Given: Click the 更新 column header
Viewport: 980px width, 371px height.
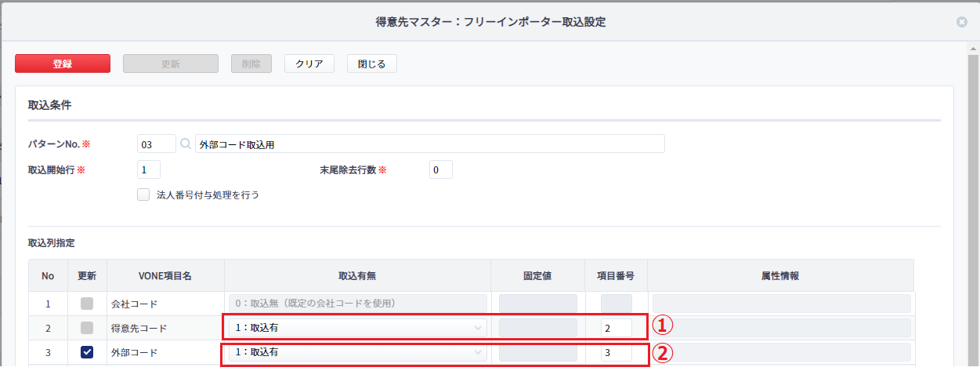Looking at the screenshot, I should [87, 275].
